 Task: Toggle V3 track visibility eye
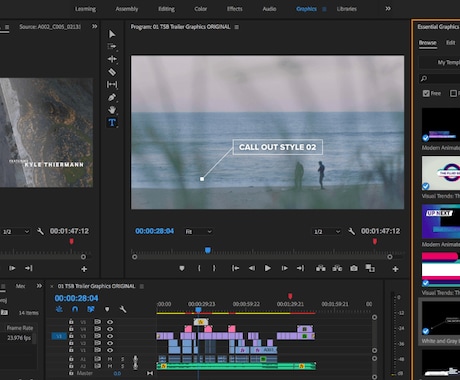point(110,336)
